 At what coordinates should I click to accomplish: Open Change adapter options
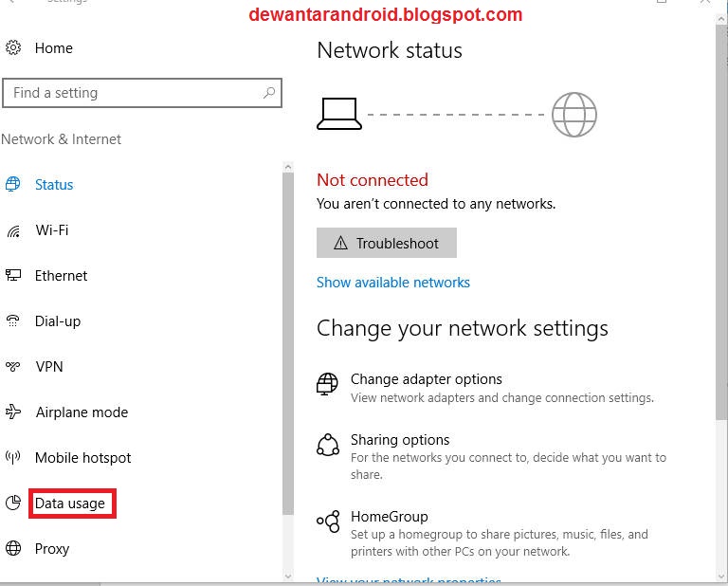point(427,379)
